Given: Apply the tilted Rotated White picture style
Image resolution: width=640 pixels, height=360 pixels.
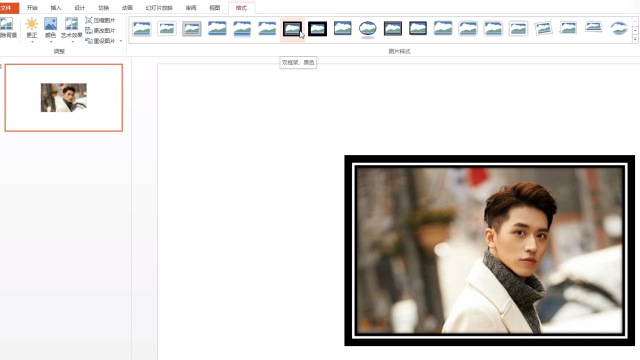Looking at the screenshot, I should click(x=543, y=29).
